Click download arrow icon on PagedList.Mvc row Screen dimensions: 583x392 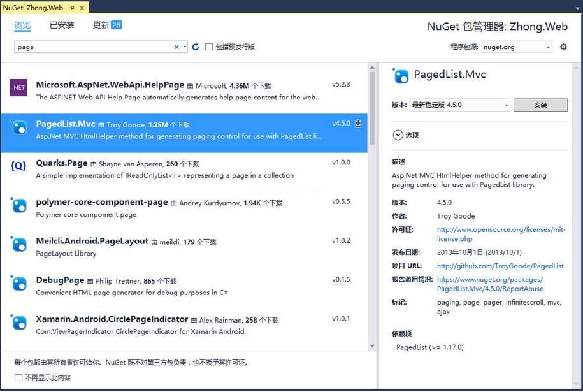pos(358,124)
